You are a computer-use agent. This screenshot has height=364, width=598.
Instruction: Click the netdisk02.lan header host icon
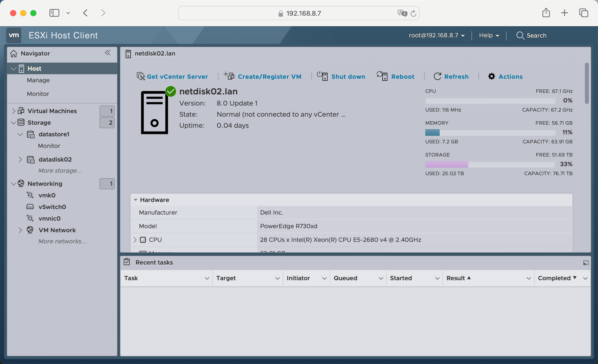128,54
